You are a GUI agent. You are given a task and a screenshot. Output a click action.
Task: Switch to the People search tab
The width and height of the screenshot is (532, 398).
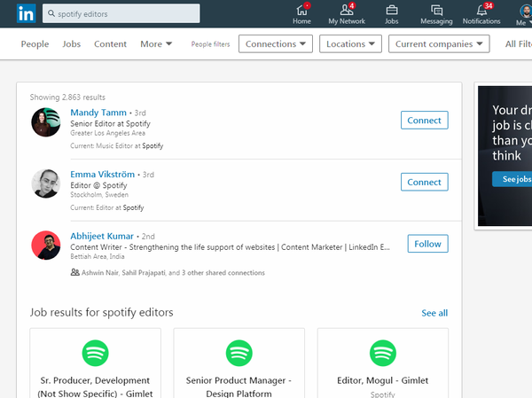(35, 44)
